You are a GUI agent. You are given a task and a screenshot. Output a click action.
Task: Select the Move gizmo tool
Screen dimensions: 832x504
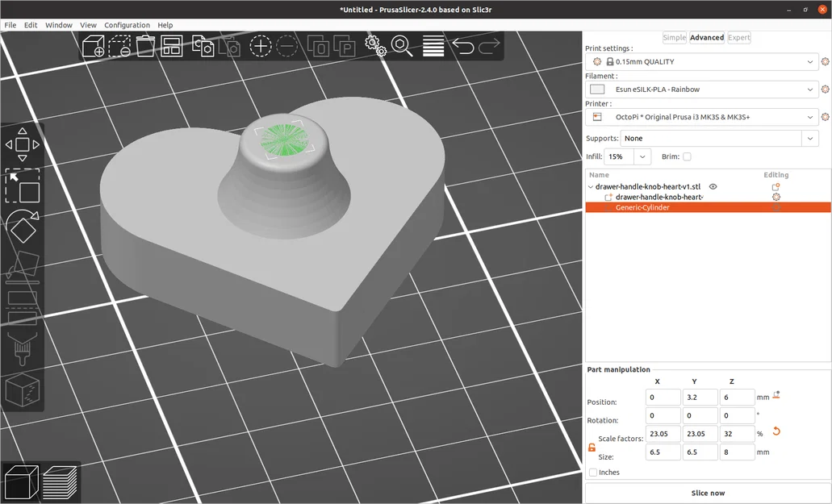click(x=23, y=144)
